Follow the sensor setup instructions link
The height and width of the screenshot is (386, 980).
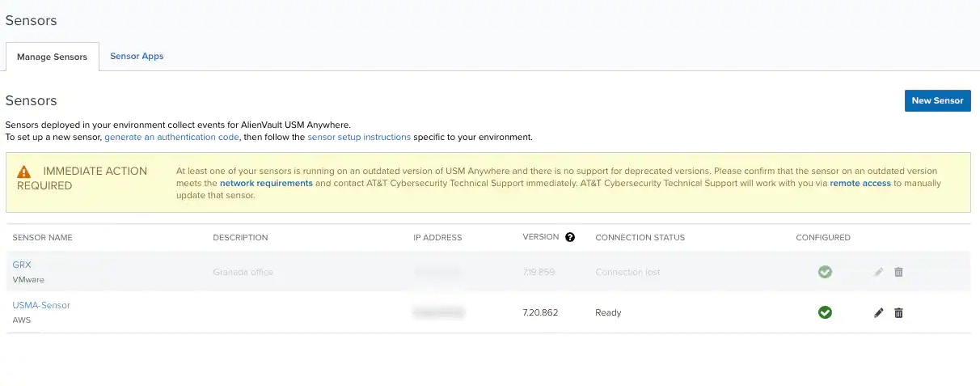click(x=359, y=138)
